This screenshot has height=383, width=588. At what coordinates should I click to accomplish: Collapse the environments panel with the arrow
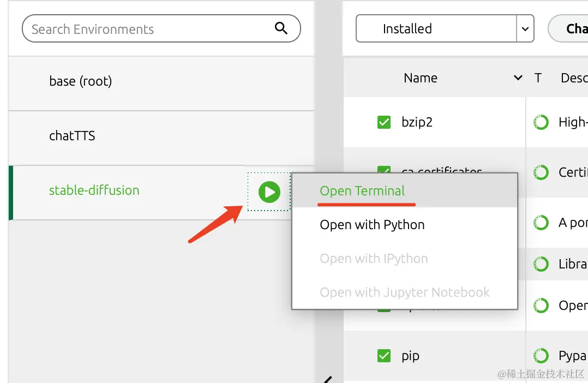[x=328, y=379]
